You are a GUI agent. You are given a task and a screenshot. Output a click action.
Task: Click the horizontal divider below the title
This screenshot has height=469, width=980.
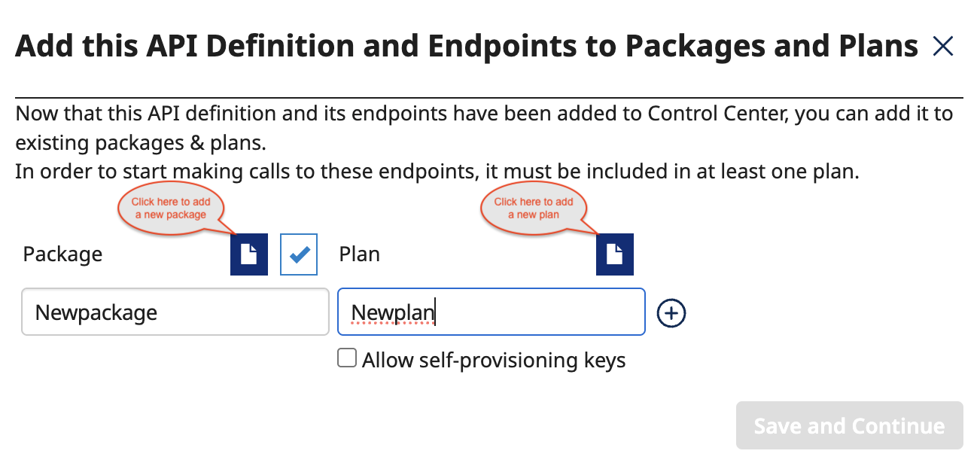tap(489, 98)
